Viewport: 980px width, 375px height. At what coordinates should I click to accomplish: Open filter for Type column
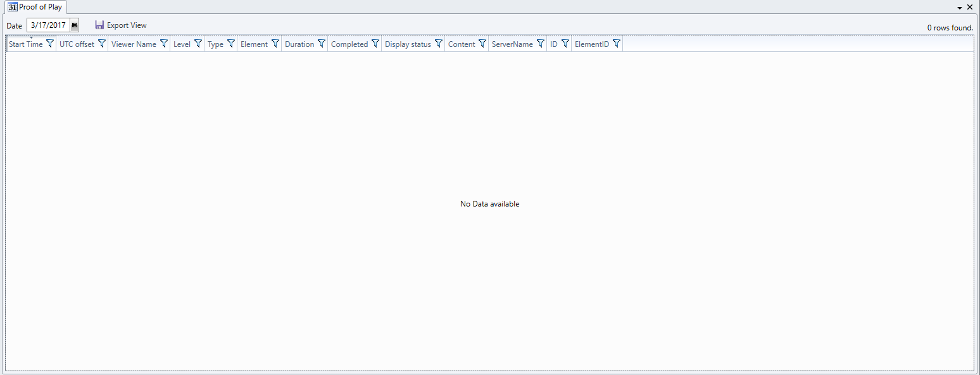coord(231,44)
